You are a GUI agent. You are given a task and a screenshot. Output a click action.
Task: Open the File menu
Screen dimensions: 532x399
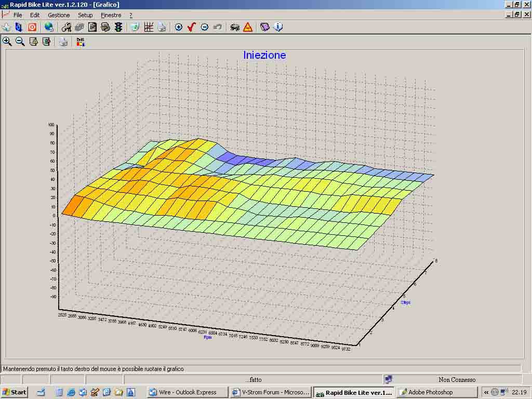click(18, 15)
